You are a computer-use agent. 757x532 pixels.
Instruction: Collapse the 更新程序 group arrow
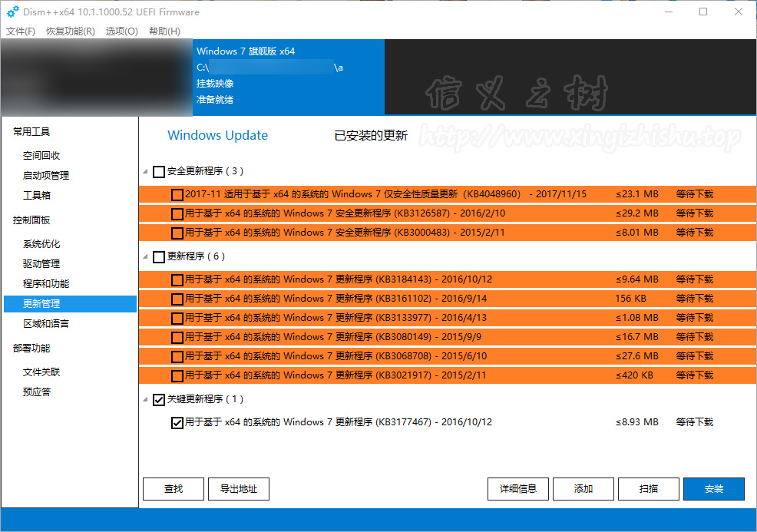pyautogui.click(x=146, y=256)
